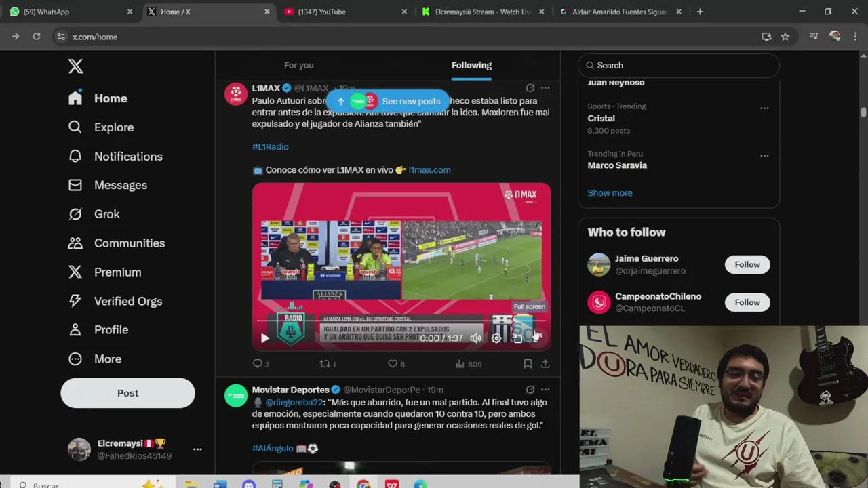Reload the page
This screenshot has width=868, height=488.
[x=37, y=37]
